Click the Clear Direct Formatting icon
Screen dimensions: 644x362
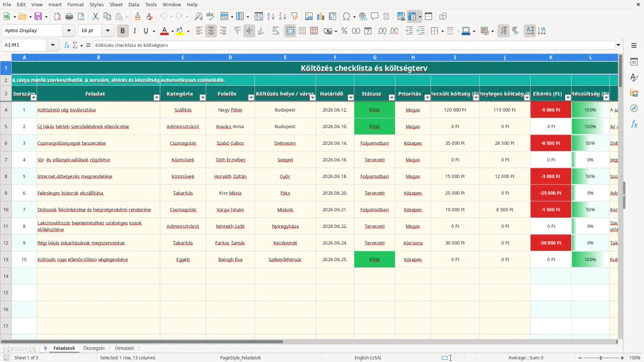(x=149, y=17)
